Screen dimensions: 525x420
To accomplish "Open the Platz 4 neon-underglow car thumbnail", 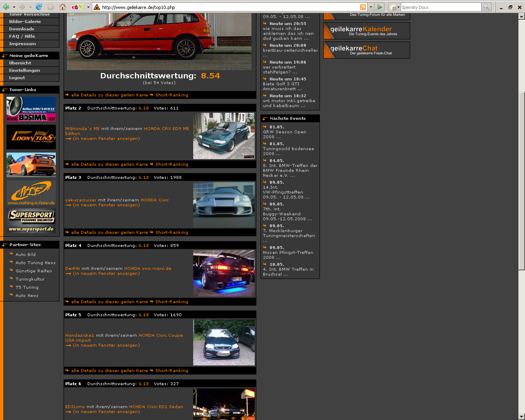I will (224, 274).
